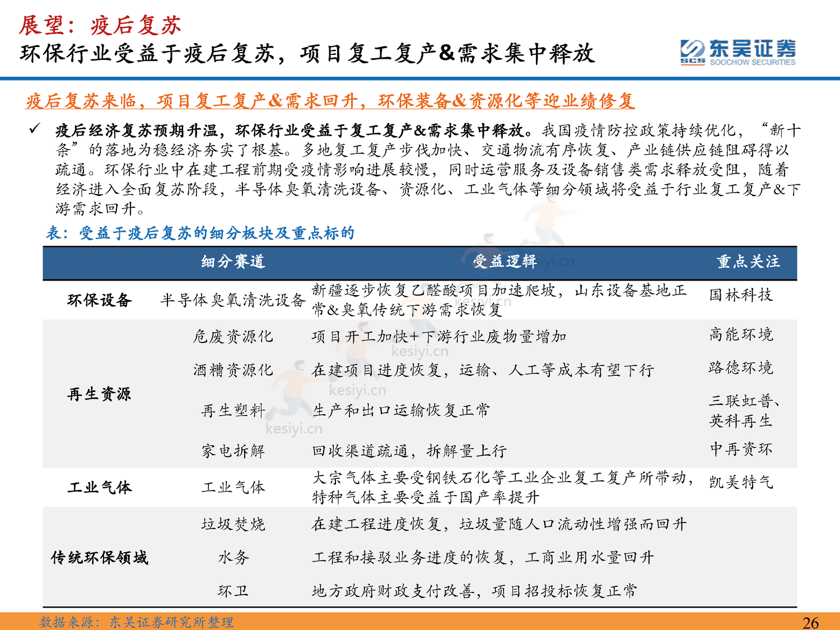The width and height of the screenshot is (840, 630).
Task: Click stock name '国林科技'
Action: coord(741,295)
